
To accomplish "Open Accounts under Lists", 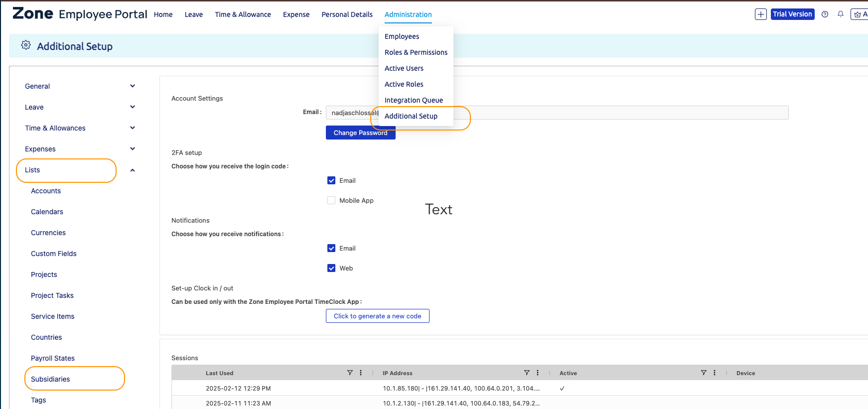I will pos(46,191).
